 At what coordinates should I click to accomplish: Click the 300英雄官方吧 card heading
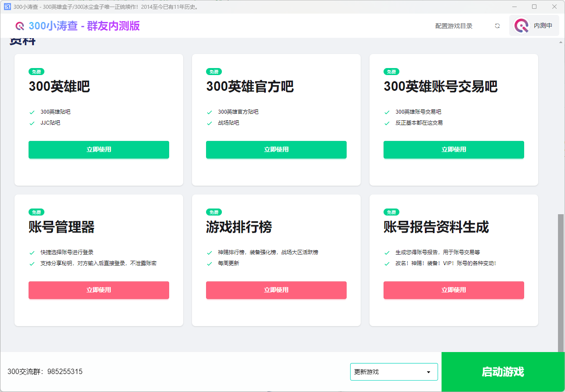(250, 86)
